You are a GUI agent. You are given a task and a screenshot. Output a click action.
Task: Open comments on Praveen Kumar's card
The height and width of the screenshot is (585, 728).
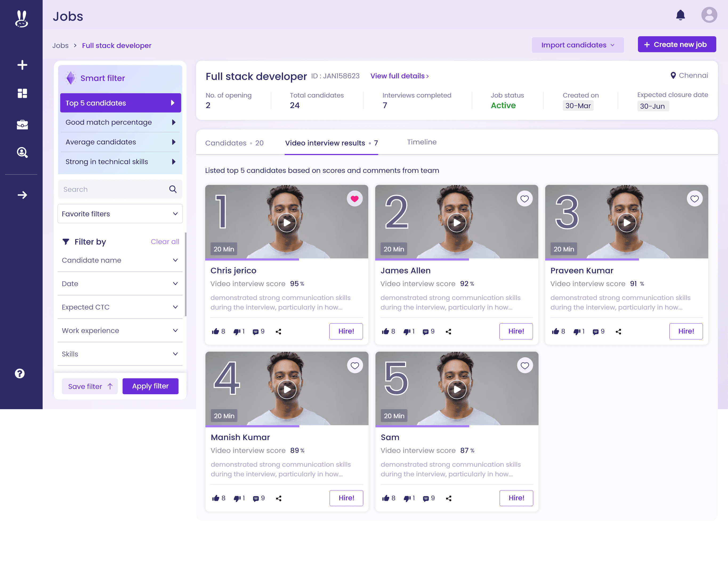pos(596,331)
